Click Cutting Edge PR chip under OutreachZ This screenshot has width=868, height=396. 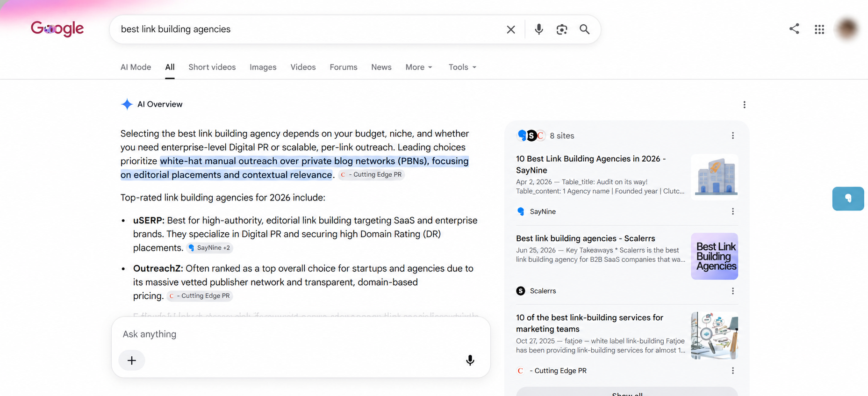[x=200, y=296]
